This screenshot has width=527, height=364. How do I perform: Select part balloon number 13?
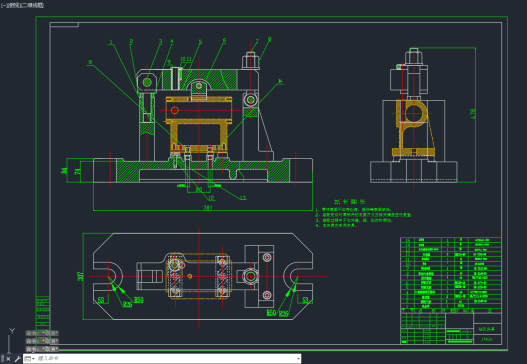243,198
